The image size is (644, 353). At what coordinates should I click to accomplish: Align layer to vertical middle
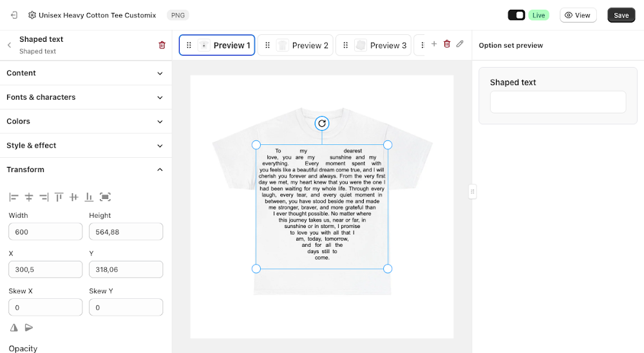(74, 197)
